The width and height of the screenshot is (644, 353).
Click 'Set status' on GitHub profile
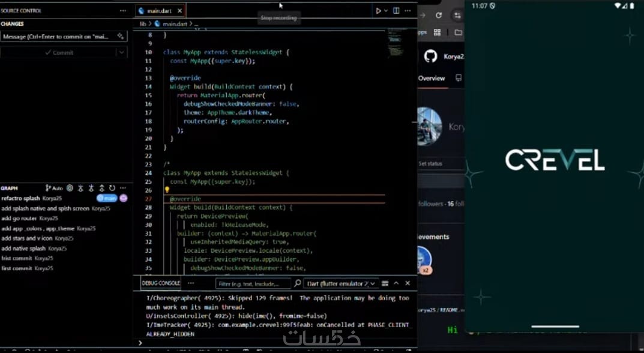pyautogui.click(x=430, y=163)
